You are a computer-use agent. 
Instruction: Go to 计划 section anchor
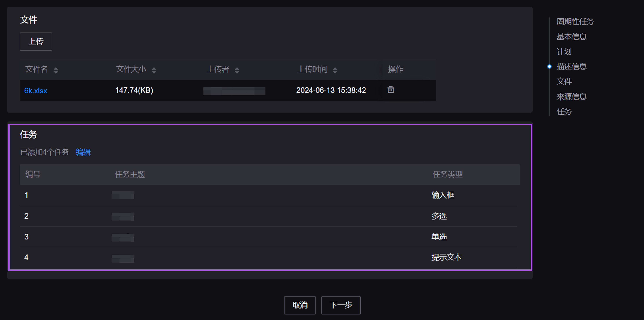click(x=564, y=52)
